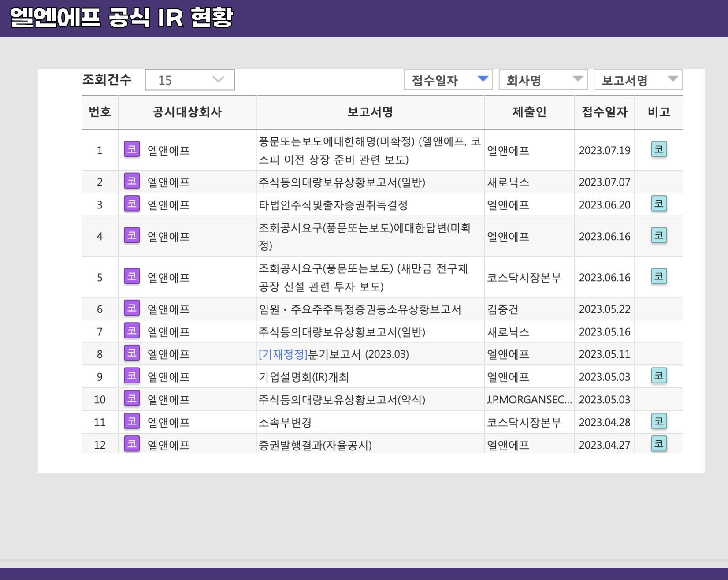Select date 2023.05.22 cell

tap(605, 309)
